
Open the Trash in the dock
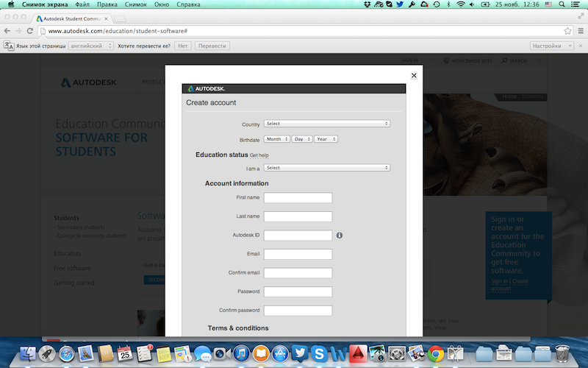563,353
